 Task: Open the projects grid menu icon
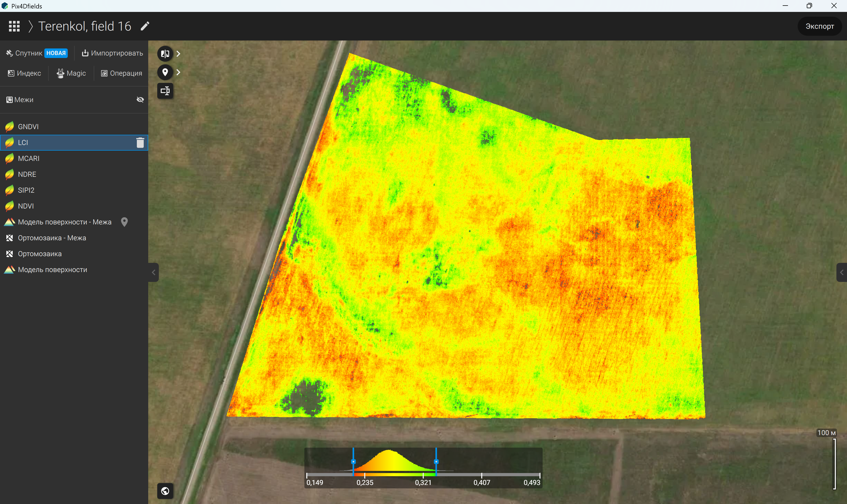coord(14,26)
